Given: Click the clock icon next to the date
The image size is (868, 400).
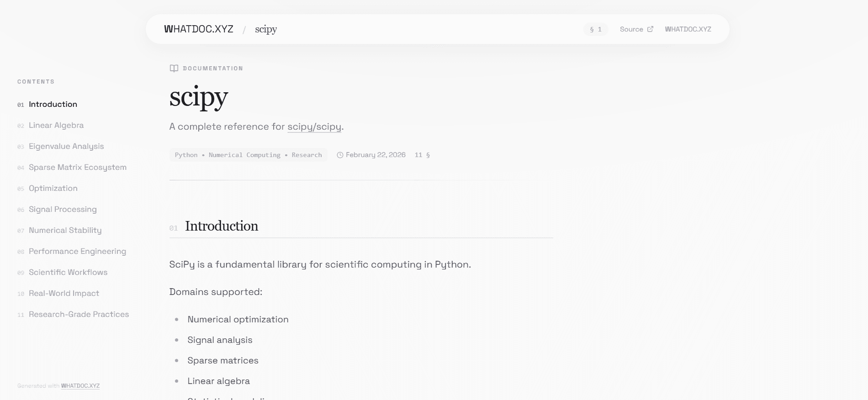Looking at the screenshot, I should pos(340,155).
